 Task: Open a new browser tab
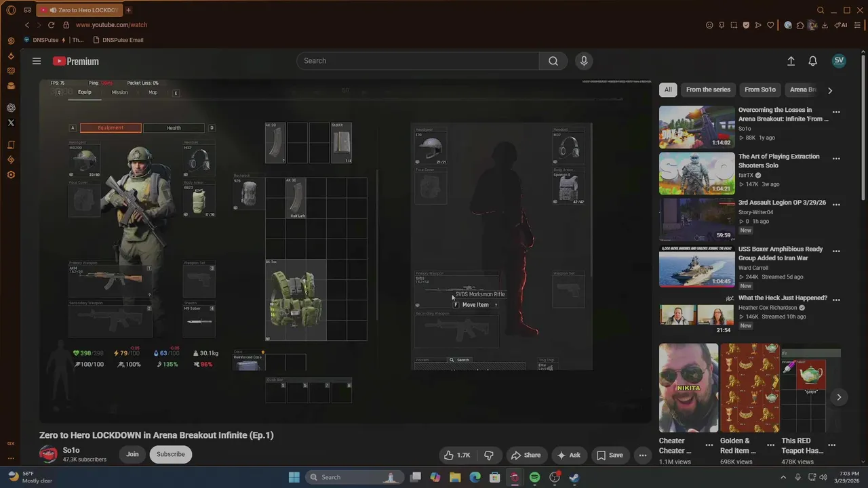pos(128,10)
